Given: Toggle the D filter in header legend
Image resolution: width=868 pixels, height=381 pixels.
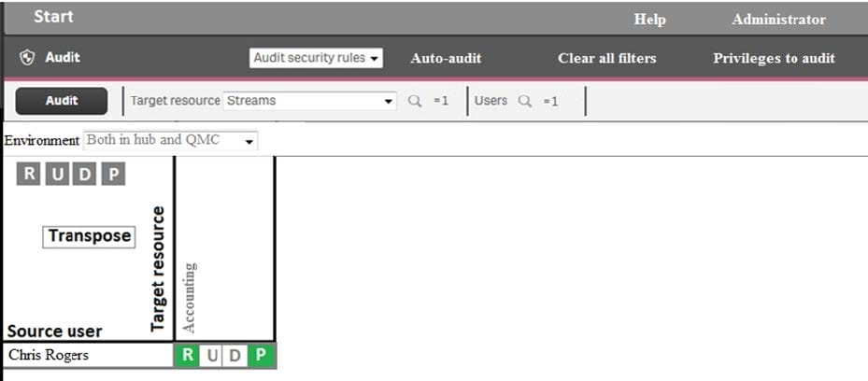Looking at the screenshot, I should click(85, 174).
